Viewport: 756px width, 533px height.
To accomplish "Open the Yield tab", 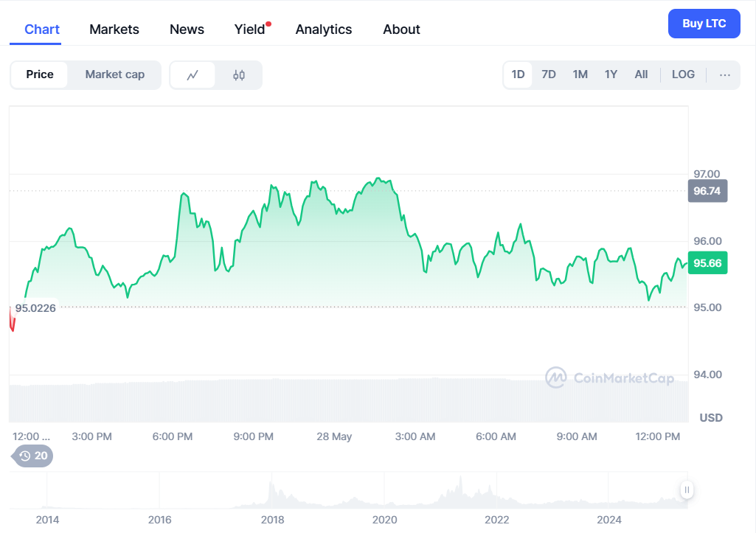I will click(x=250, y=29).
